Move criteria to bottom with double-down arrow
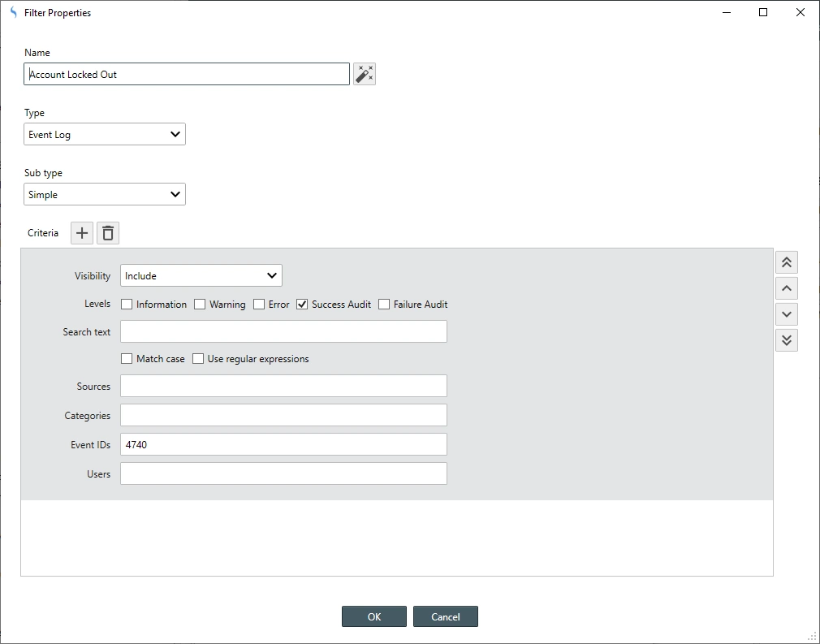The image size is (820, 644). (786, 340)
